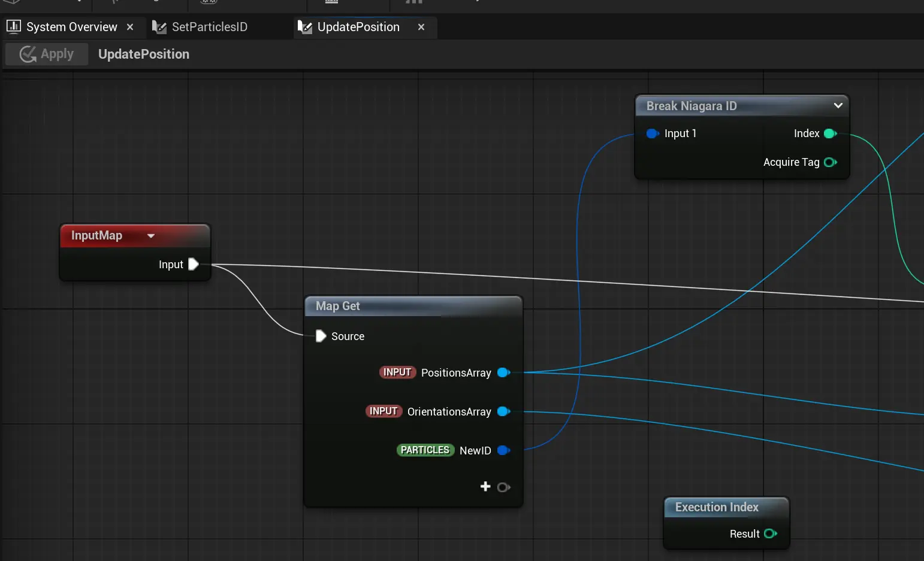924x561 pixels.
Task: Expand the Break Niagara ID chevron
Action: pos(838,106)
